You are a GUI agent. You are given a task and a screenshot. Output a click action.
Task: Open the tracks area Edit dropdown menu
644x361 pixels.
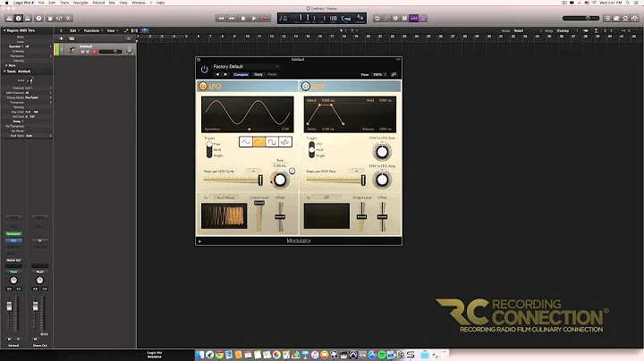click(74, 30)
